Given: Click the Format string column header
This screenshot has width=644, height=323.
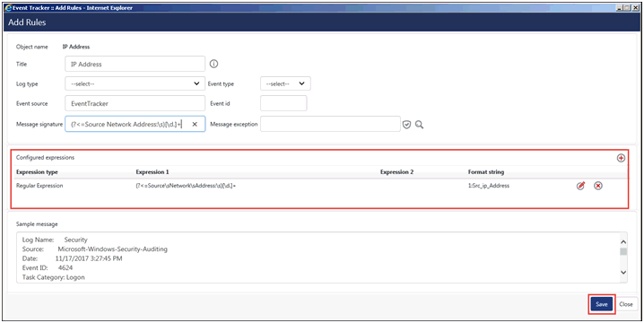Looking at the screenshot, I should pos(486,171).
